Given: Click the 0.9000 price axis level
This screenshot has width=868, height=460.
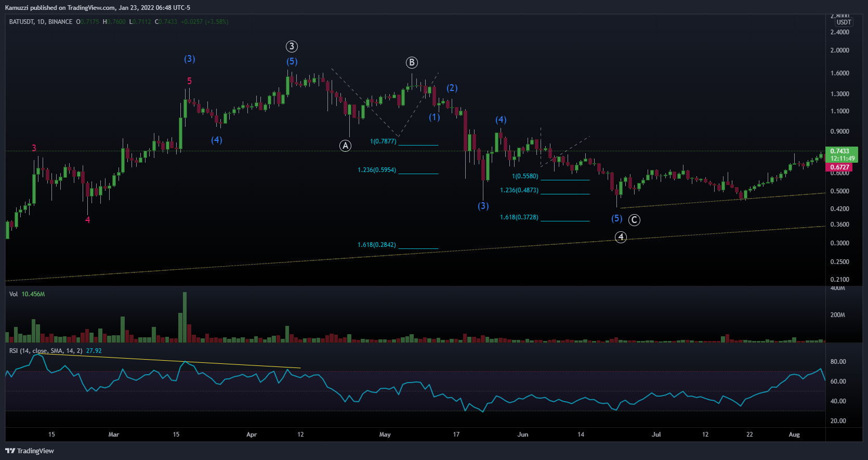Looking at the screenshot, I should 840,132.
